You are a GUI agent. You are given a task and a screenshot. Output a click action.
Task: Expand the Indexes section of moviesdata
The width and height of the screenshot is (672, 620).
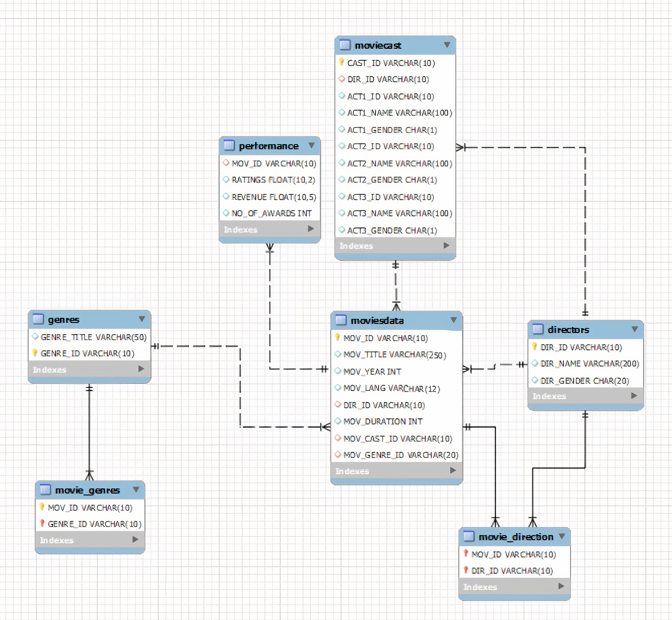coord(453,470)
